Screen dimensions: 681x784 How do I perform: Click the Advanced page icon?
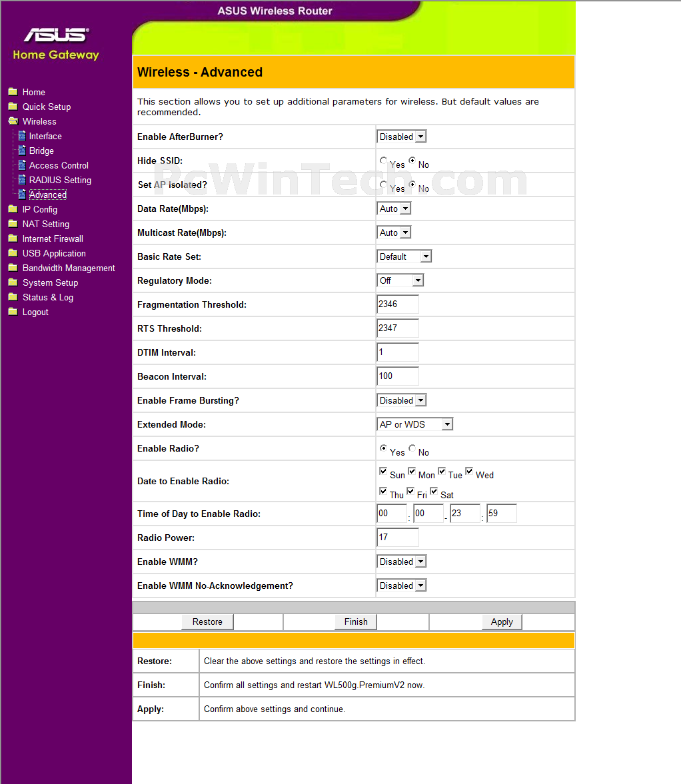[22, 195]
